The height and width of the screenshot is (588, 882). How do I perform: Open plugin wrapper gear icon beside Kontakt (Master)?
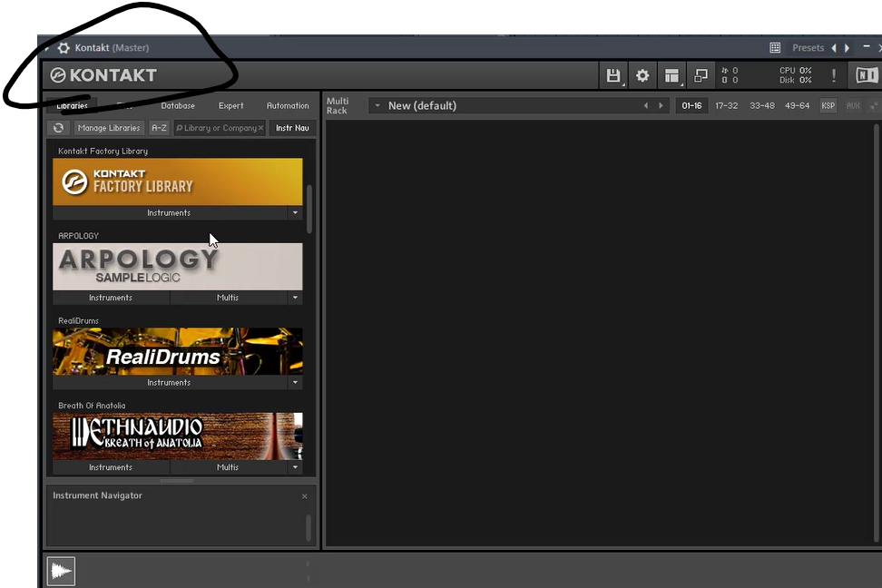64,48
